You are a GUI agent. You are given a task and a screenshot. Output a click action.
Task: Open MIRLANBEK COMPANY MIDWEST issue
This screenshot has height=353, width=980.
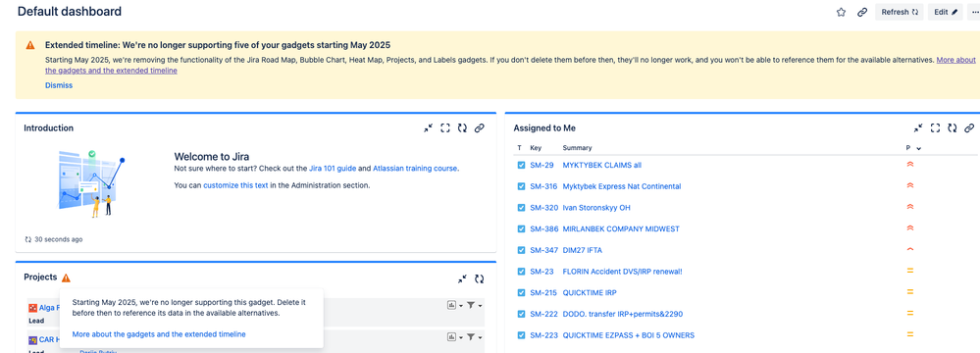(621, 228)
